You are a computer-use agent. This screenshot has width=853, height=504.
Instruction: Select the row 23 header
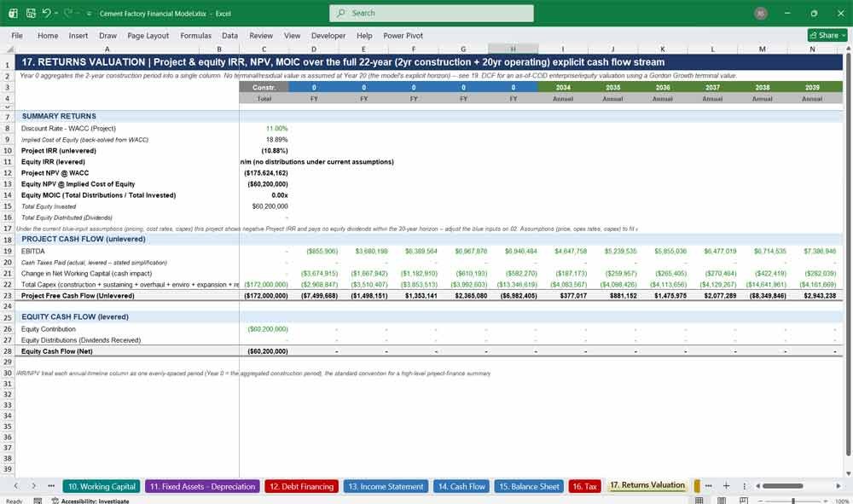[8, 296]
